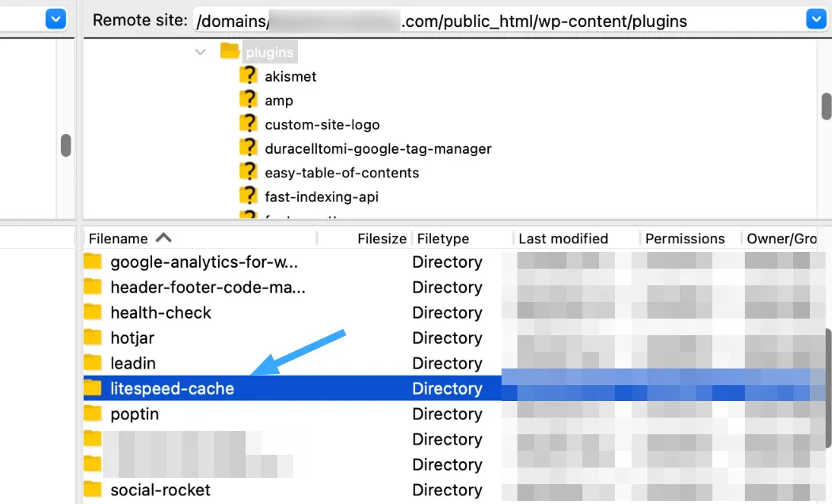Select the leadin file name
This screenshot has width=832, height=504.
(133, 364)
